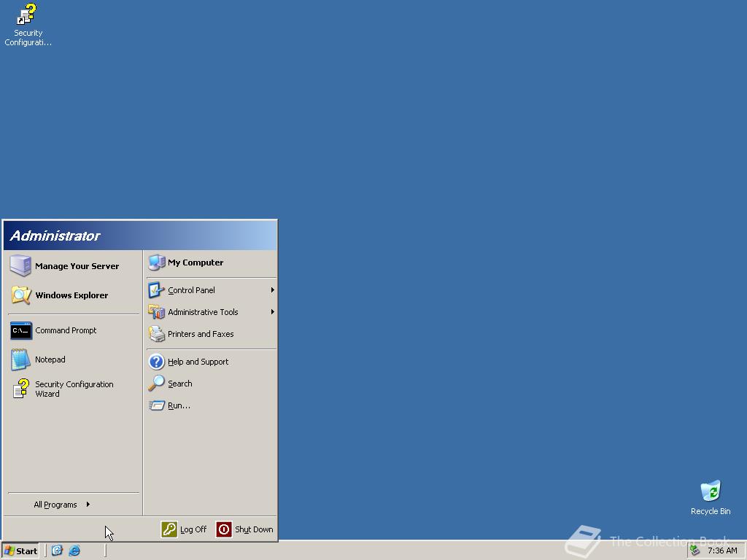This screenshot has width=747, height=560.
Task: Click the Manage Your Server icon
Action: [x=20, y=265]
